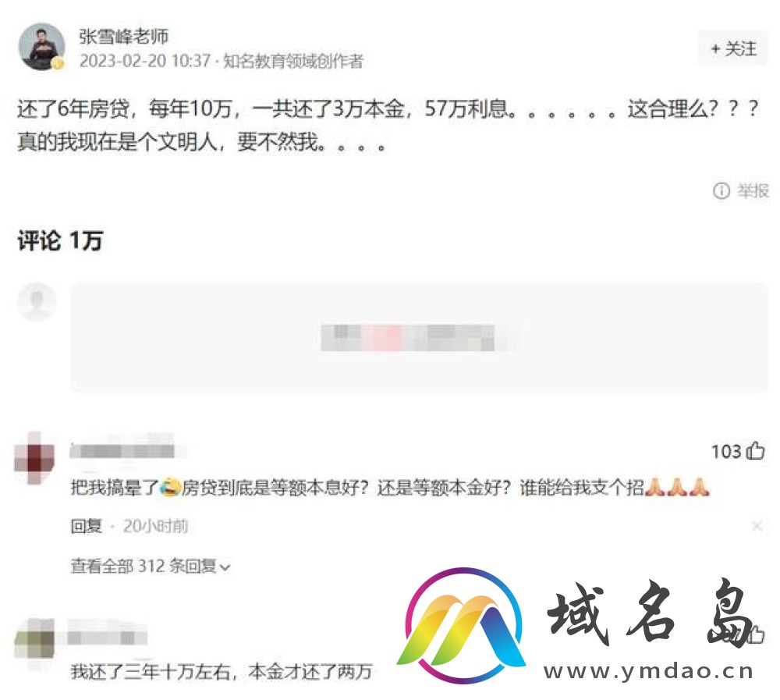Click the 张雪峰老师 profile avatar

click(42, 46)
